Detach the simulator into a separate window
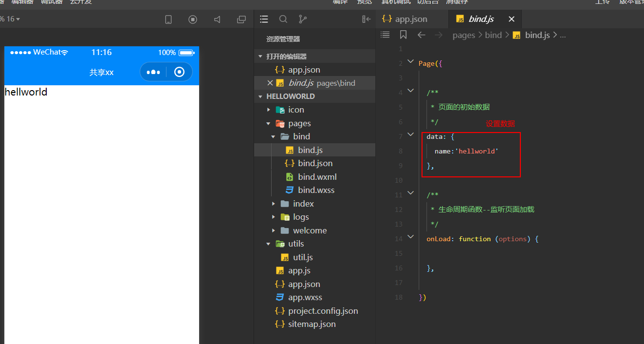This screenshot has height=344, width=644. [241, 19]
